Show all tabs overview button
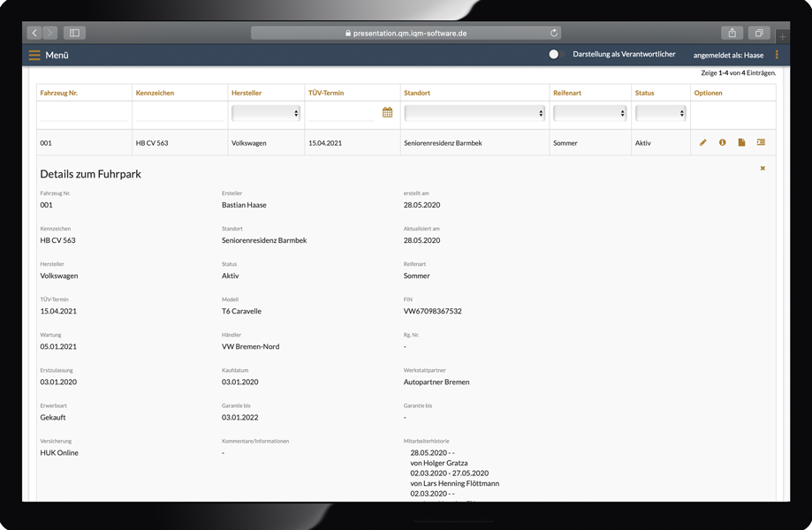The image size is (812, 530). [x=759, y=34]
